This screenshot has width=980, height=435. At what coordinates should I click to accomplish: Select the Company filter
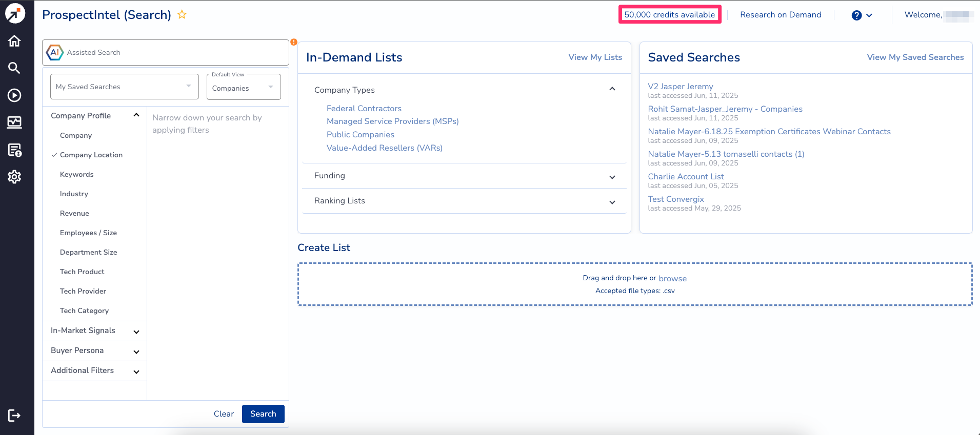tap(76, 135)
